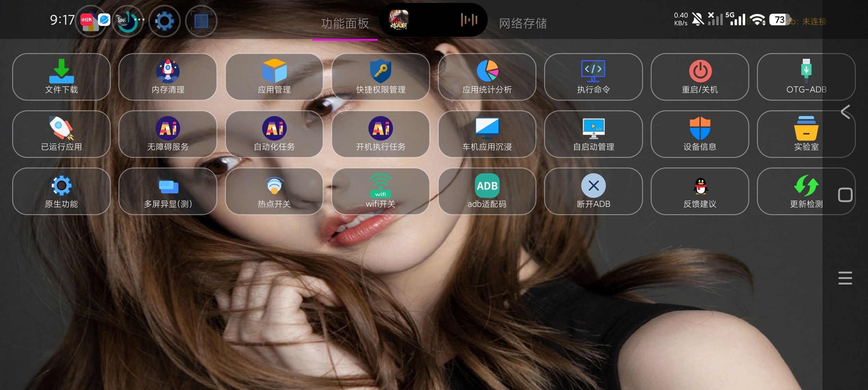Tap the 小红书 notification icon
The width and height of the screenshot is (868, 390).
(x=86, y=20)
